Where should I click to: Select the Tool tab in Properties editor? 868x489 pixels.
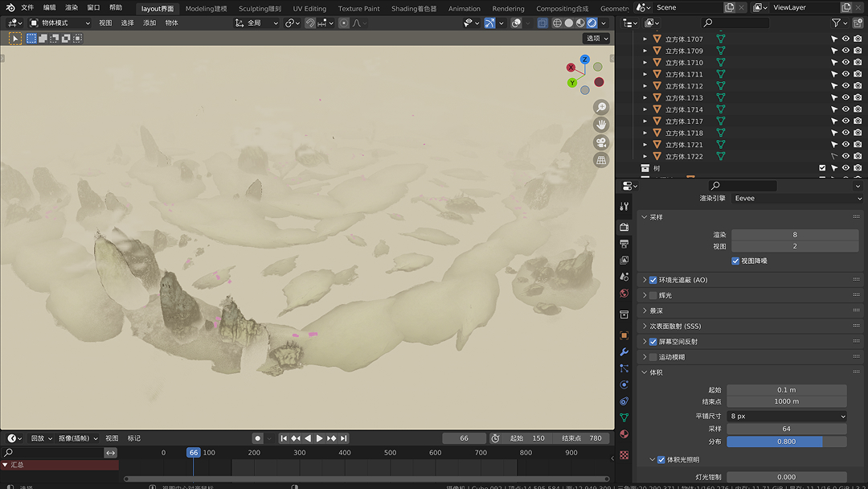click(x=624, y=206)
